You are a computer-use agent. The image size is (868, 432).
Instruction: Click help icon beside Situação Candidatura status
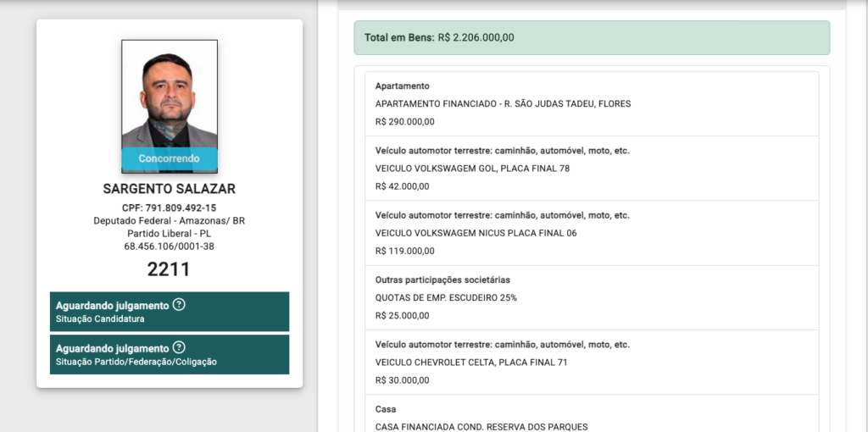(179, 305)
